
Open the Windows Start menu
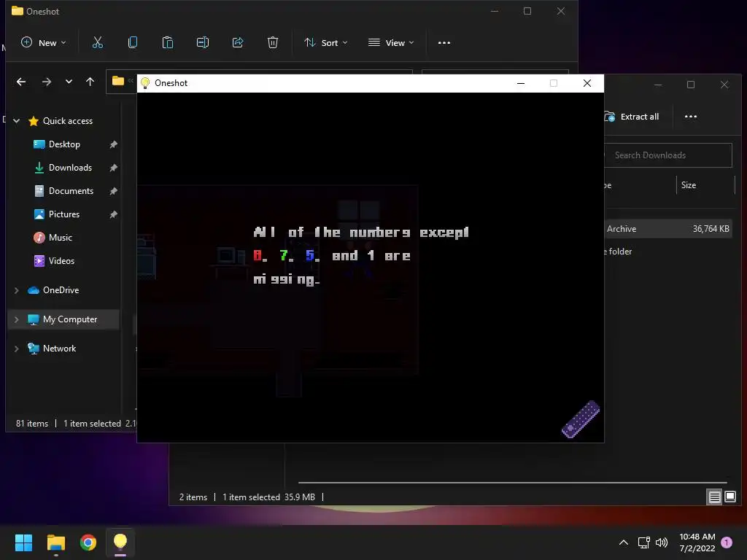click(x=23, y=542)
